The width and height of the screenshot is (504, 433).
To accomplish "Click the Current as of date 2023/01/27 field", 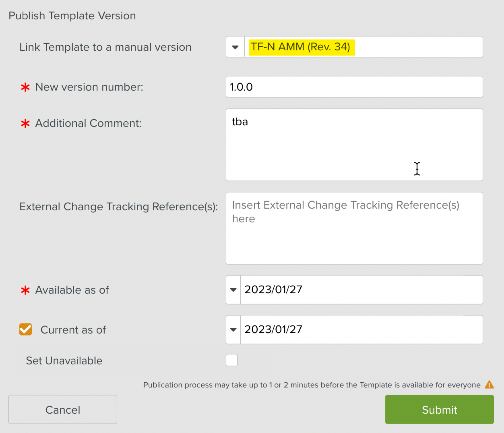I will [361, 330].
